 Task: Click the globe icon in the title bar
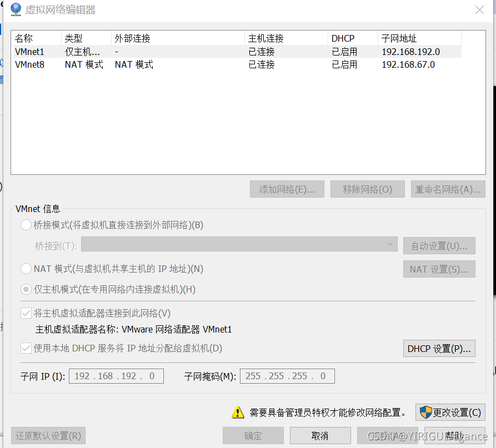(x=15, y=9)
